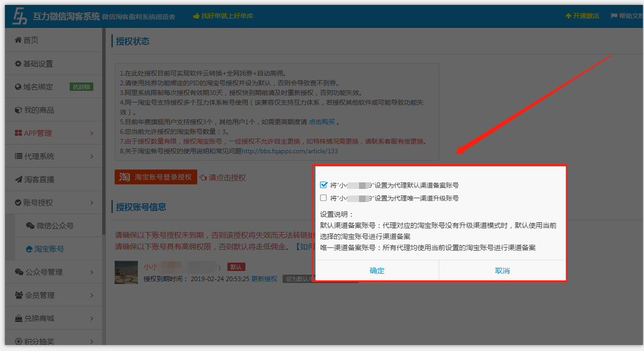Go to 域名绑定 menu item
Screen dimensions: 644x351
point(53,87)
